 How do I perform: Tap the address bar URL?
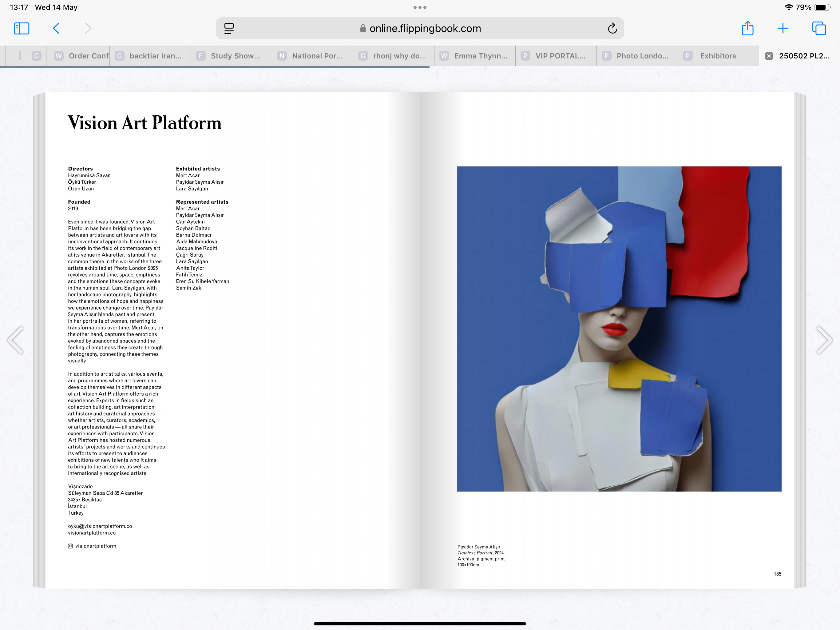click(425, 29)
